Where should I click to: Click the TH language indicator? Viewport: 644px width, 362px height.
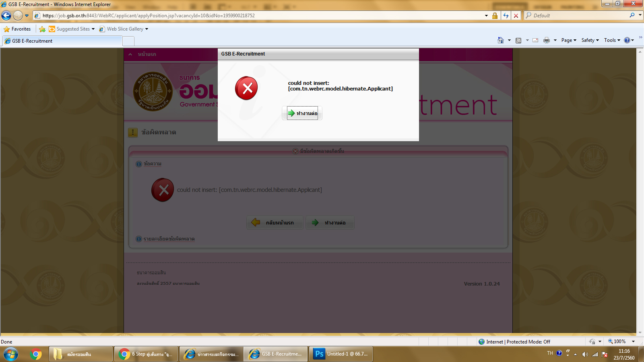coord(550,353)
